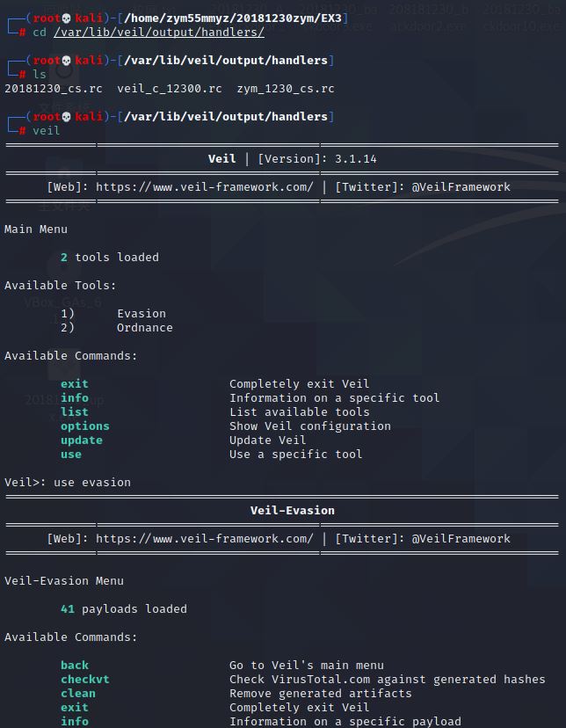Select the Ordnance tool entry
This screenshot has width=566, height=728.
[x=144, y=327]
